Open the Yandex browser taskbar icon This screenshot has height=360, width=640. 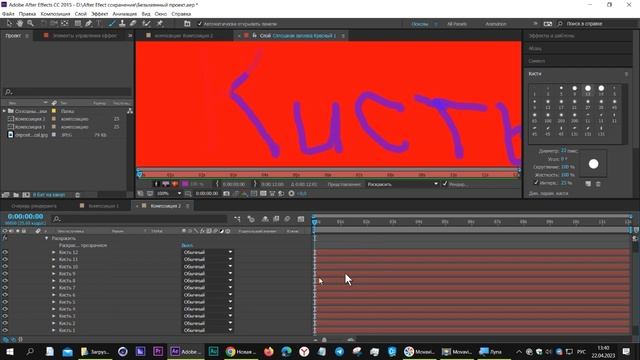click(x=304, y=351)
